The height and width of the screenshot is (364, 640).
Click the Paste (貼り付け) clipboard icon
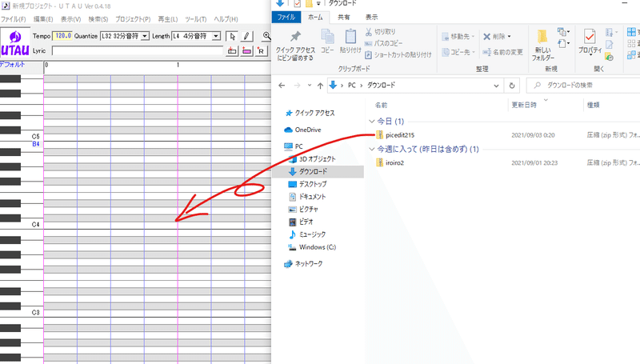click(x=350, y=41)
